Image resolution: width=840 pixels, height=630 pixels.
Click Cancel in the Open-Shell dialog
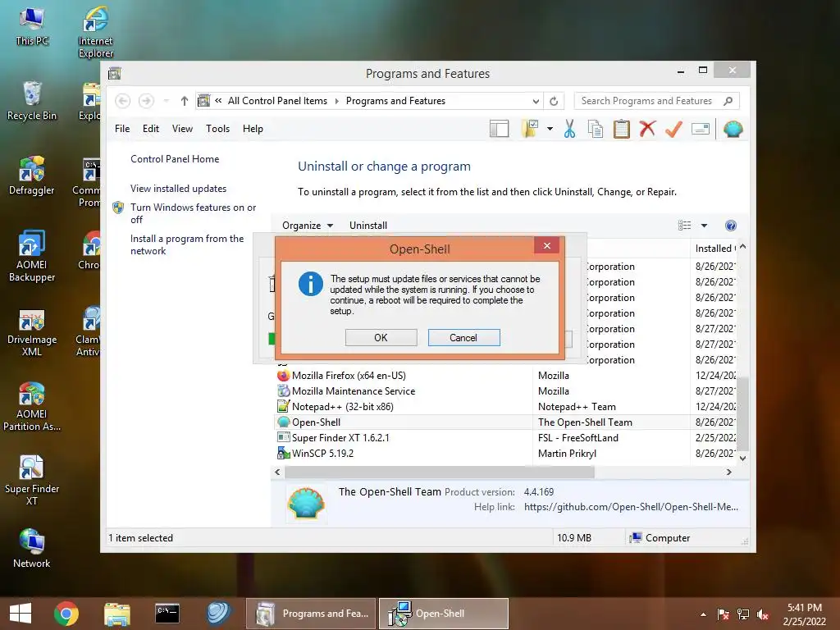464,337
